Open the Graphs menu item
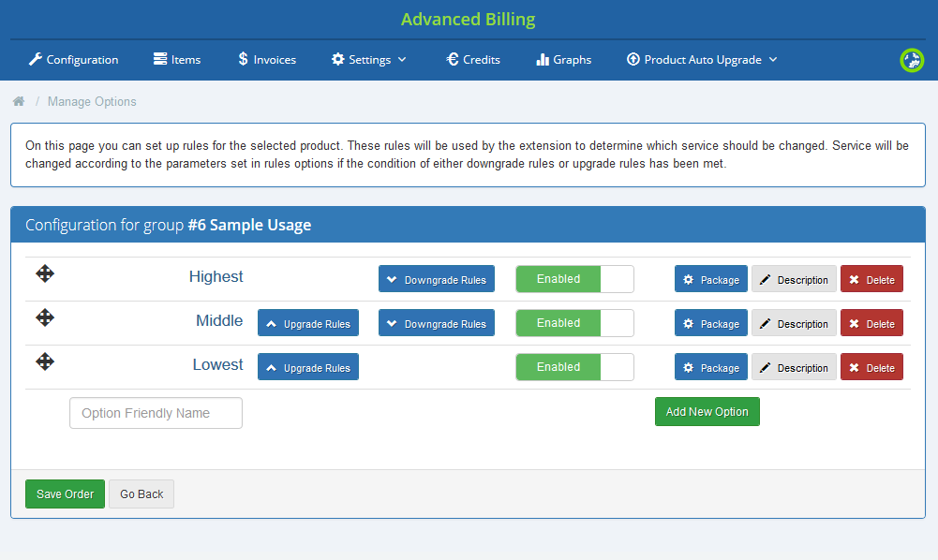This screenshot has width=938, height=560. pos(563,59)
